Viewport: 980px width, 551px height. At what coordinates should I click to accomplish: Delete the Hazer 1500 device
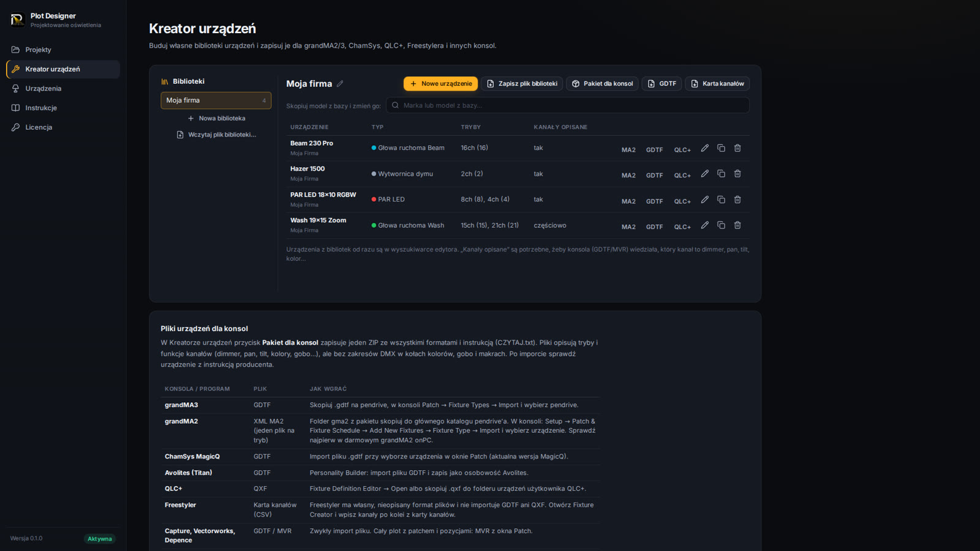(x=737, y=174)
